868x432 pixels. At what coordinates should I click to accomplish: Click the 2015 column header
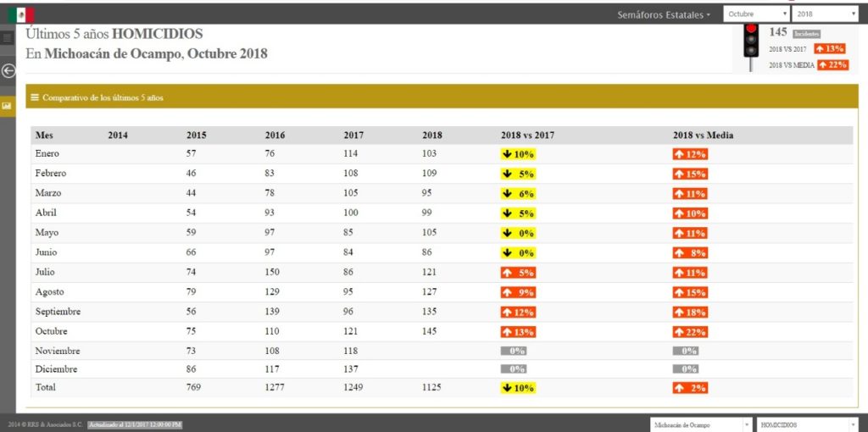[197, 135]
